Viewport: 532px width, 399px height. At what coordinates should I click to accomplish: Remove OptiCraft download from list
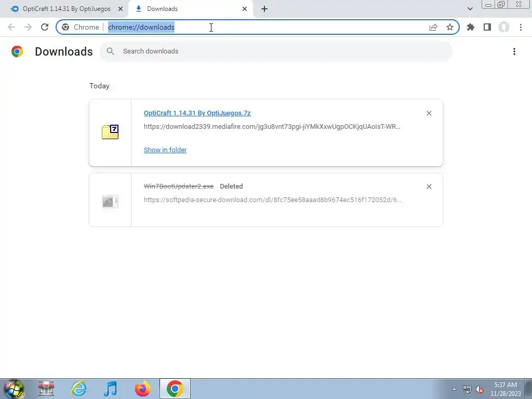429,113
